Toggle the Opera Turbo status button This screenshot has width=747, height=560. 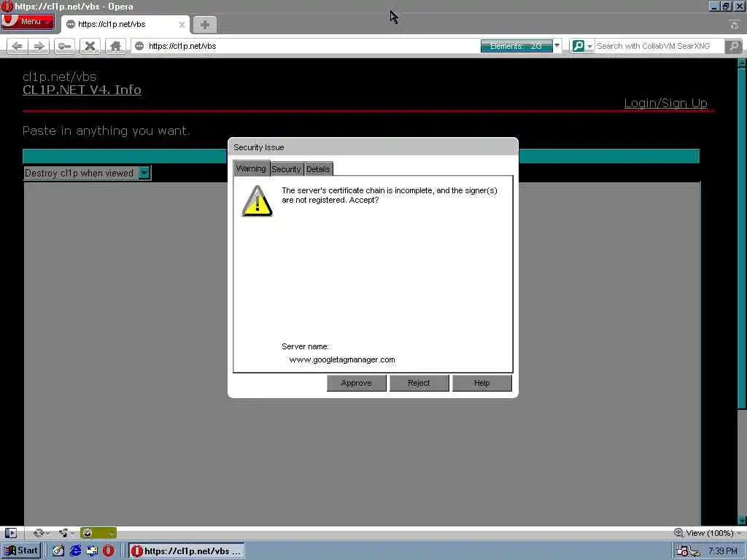click(98, 533)
